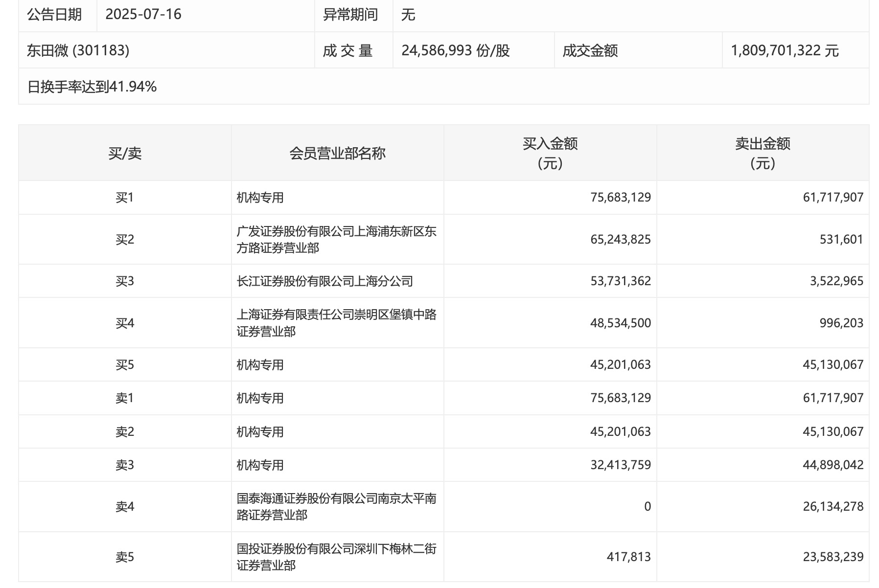Click the stock name 东田微 (301183)
Image resolution: width=879 pixels, height=588 pixels.
tap(78, 50)
